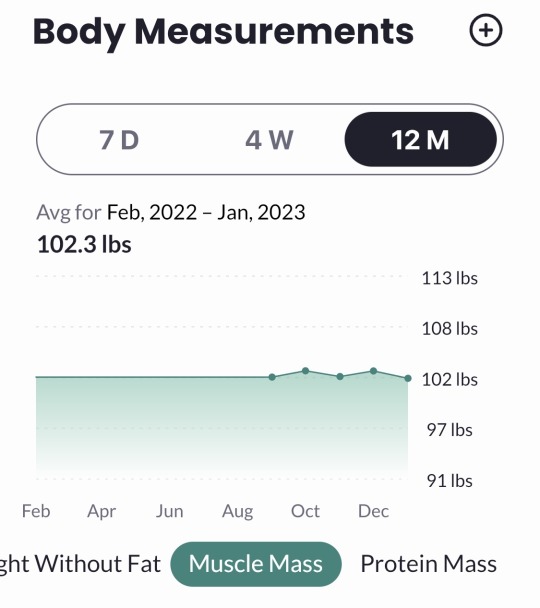Click the Feb, 2022 – Jan, 2023 date range
540x608 pixels.
pyautogui.click(x=206, y=212)
